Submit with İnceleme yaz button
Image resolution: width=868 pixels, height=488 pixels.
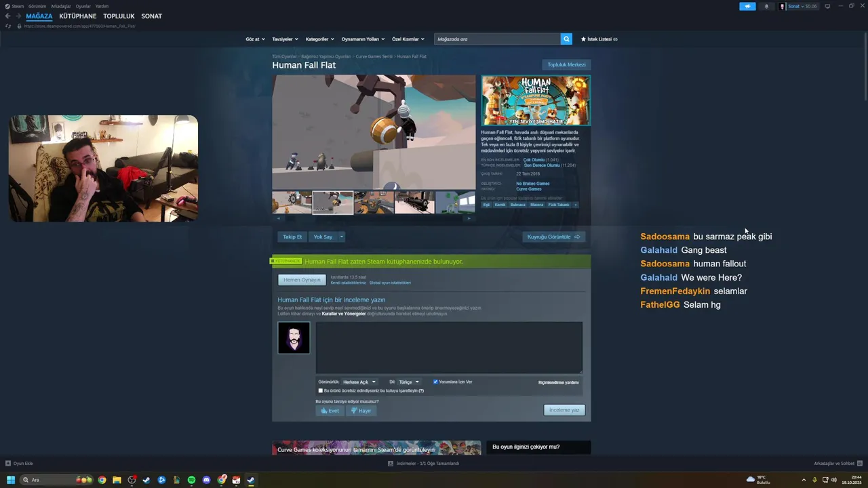[x=564, y=410]
